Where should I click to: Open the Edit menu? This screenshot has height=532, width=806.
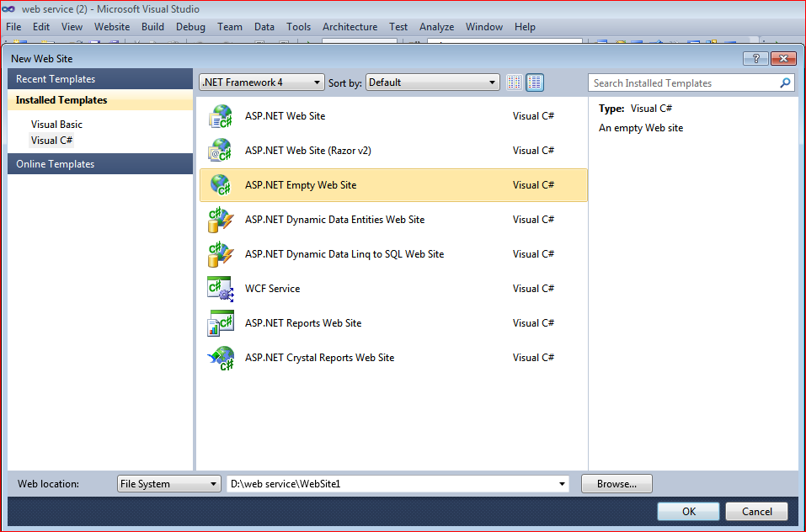[x=41, y=27]
